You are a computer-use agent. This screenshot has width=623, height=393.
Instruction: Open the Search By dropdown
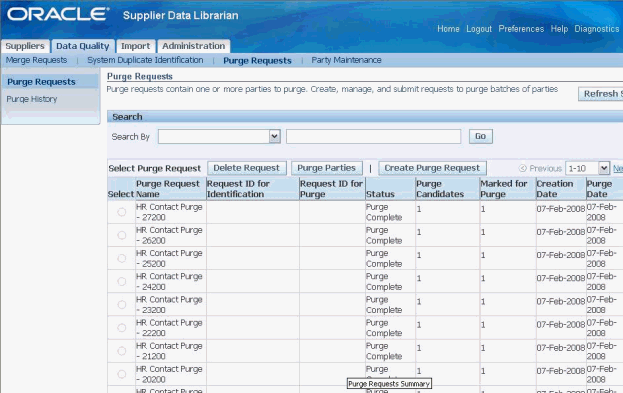219,136
